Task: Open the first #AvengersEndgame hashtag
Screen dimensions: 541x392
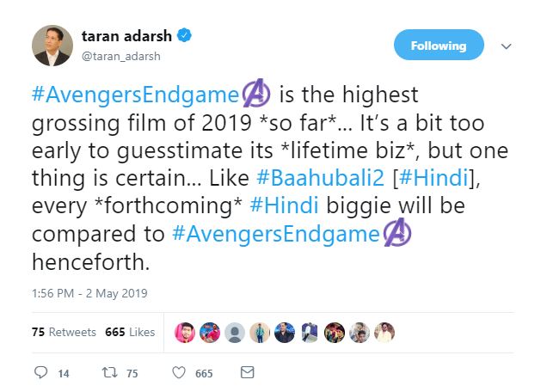Action: tap(138, 95)
